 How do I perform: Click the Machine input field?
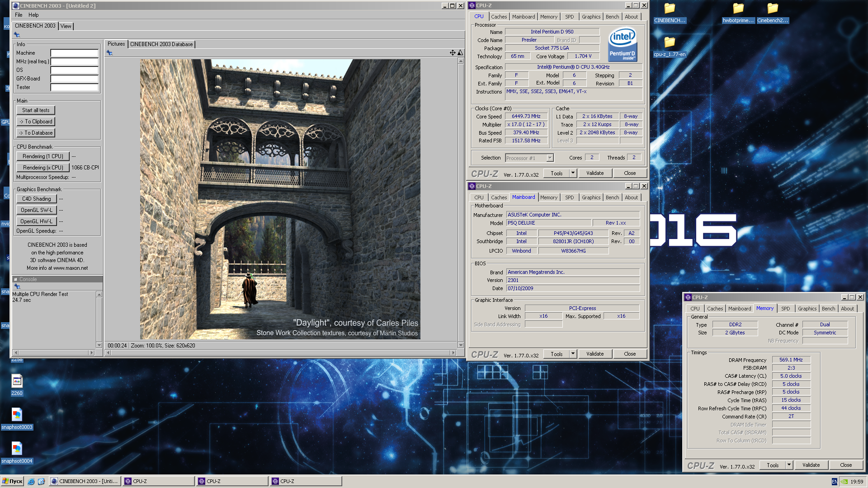[74, 53]
